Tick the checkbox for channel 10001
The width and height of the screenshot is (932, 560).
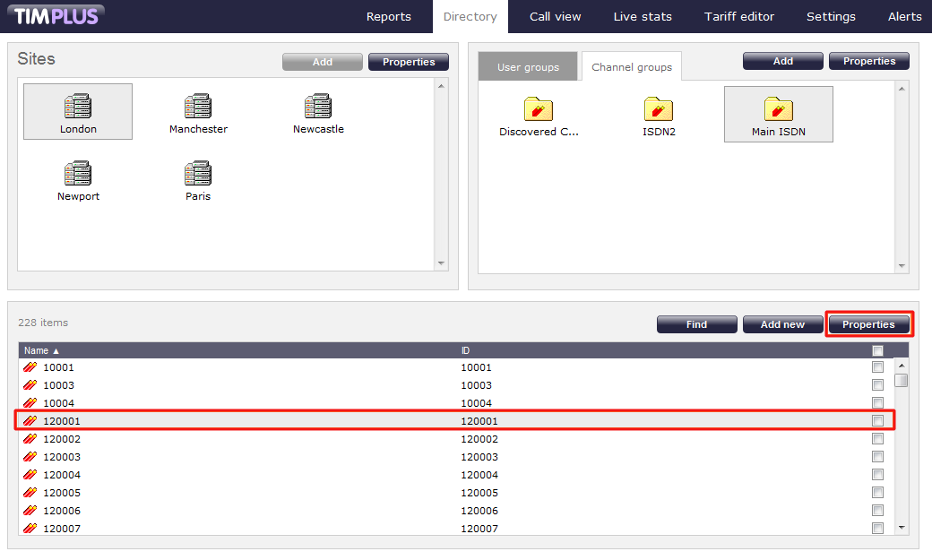pyautogui.click(x=877, y=367)
